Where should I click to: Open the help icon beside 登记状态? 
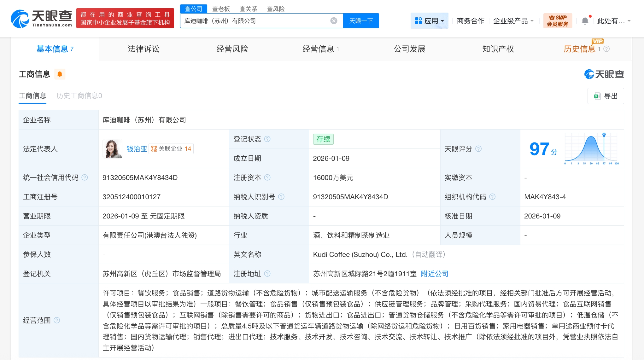tap(267, 139)
